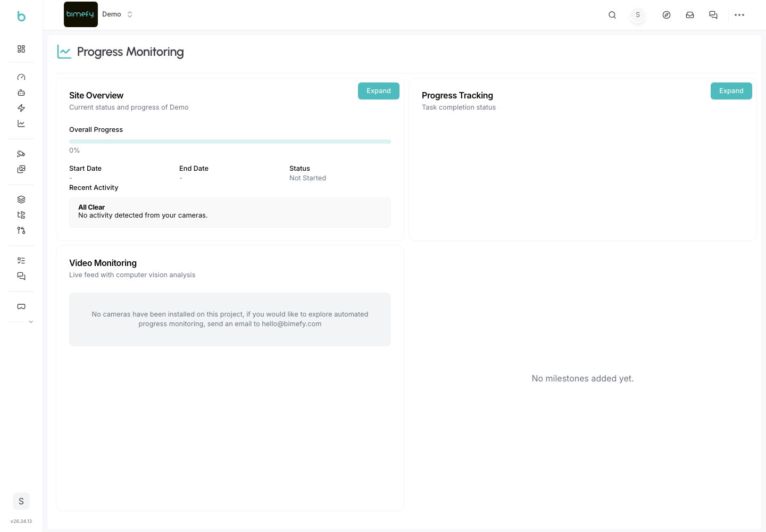Select the line chart sidebar icon
The height and width of the screenshot is (532, 766).
(x=21, y=123)
